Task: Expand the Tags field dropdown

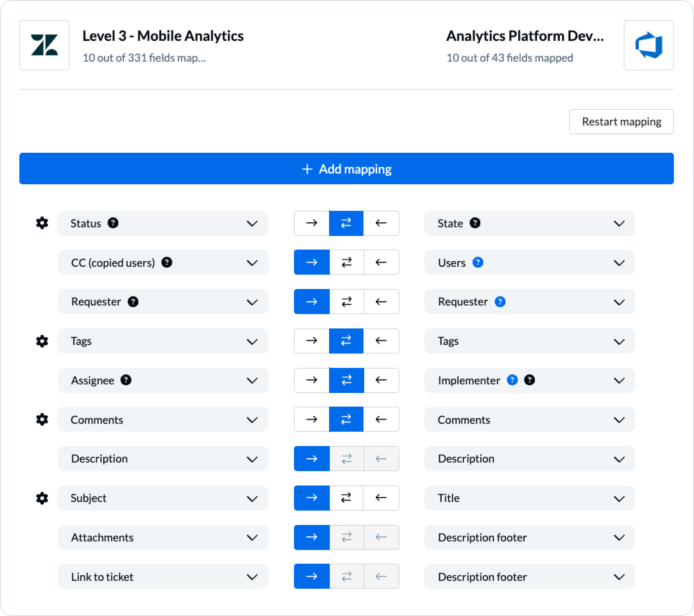Action: [253, 341]
